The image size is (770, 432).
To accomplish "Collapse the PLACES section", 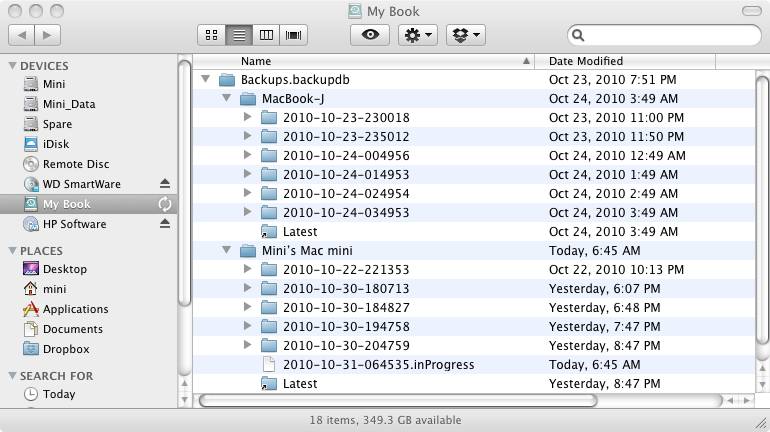I will (x=12, y=251).
